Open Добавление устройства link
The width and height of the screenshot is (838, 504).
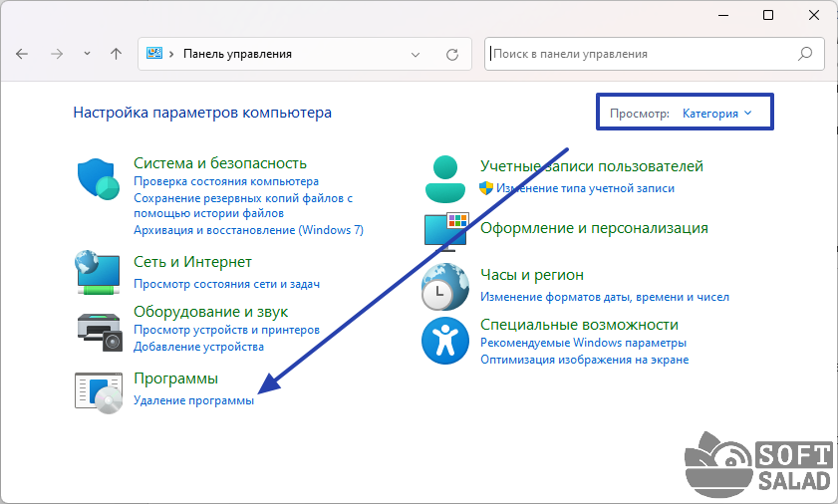[x=199, y=347]
